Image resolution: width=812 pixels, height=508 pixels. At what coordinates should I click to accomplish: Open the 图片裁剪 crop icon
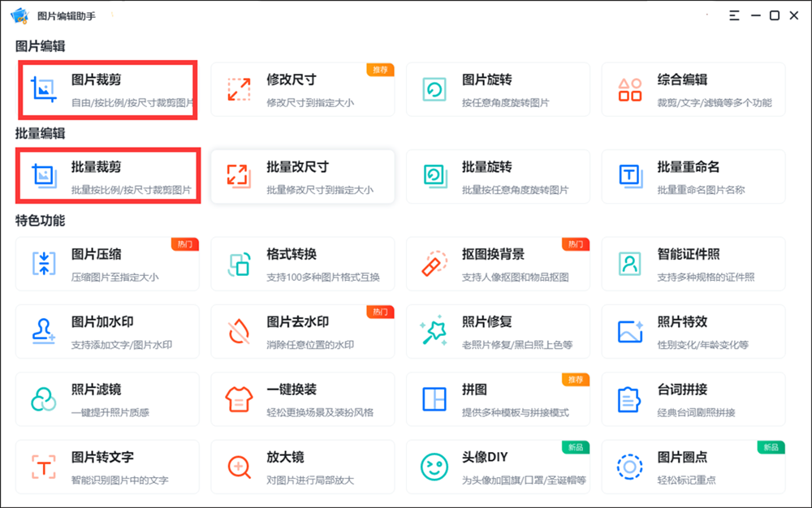(x=44, y=89)
